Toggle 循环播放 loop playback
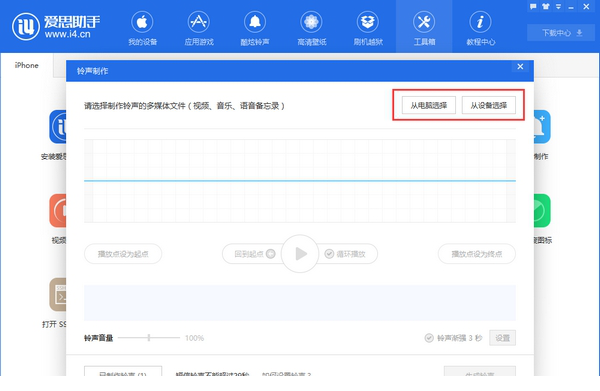 [346, 254]
